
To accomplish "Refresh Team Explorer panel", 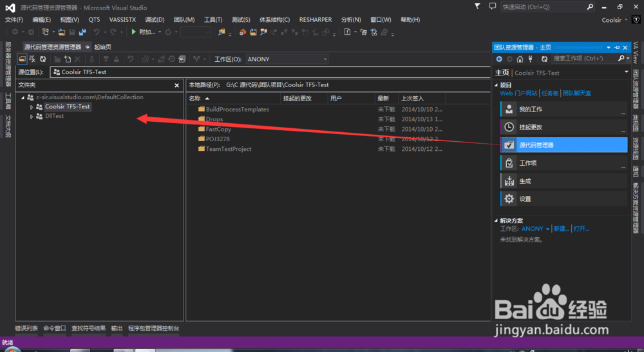I will (544, 59).
